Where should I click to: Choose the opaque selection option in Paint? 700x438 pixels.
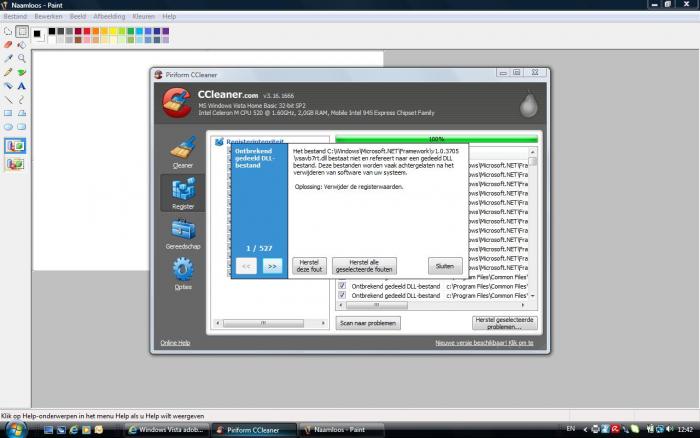[15, 146]
